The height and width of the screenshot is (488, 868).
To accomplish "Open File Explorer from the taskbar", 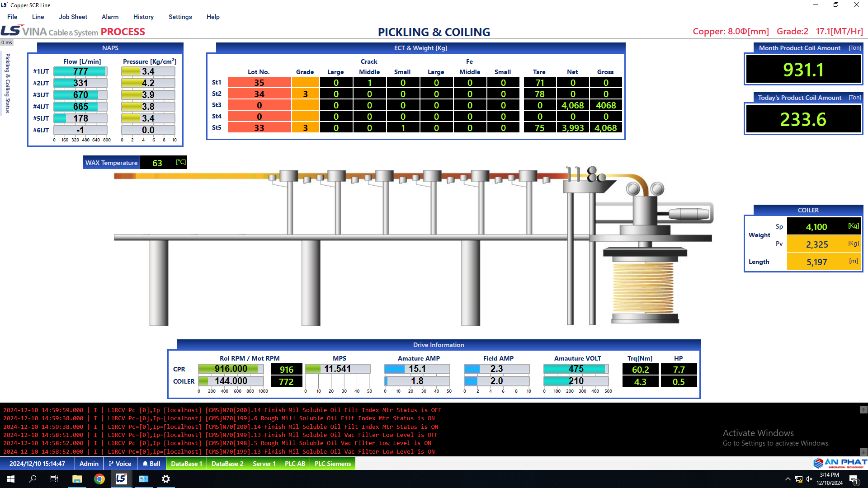I will (77, 479).
